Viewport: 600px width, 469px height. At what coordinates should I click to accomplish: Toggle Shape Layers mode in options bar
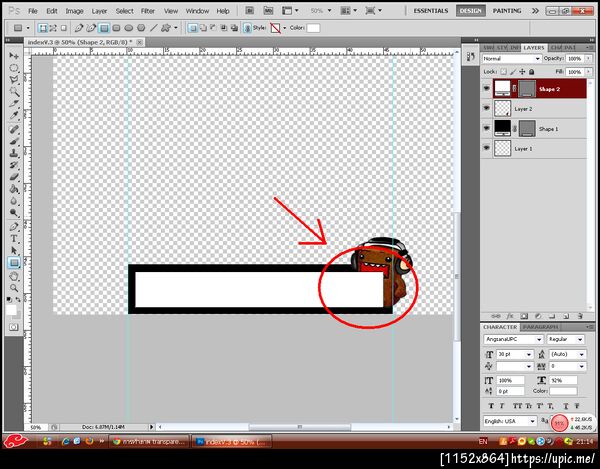43,28
